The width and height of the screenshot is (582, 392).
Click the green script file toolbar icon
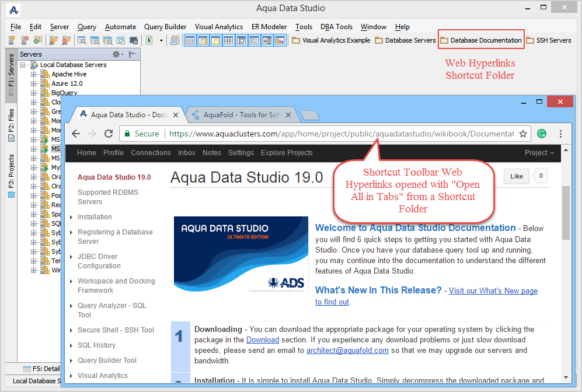click(x=149, y=40)
